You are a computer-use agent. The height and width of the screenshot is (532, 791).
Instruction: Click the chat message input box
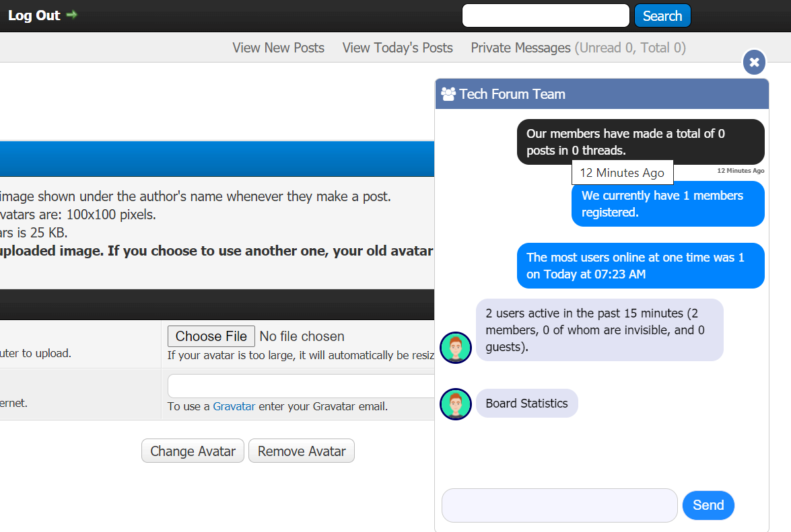tap(559, 505)
